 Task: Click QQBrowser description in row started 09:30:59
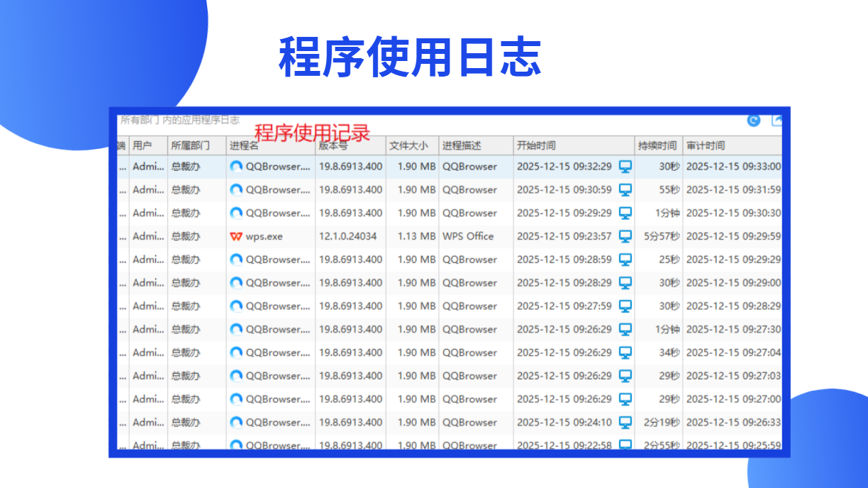coord(470,190)
